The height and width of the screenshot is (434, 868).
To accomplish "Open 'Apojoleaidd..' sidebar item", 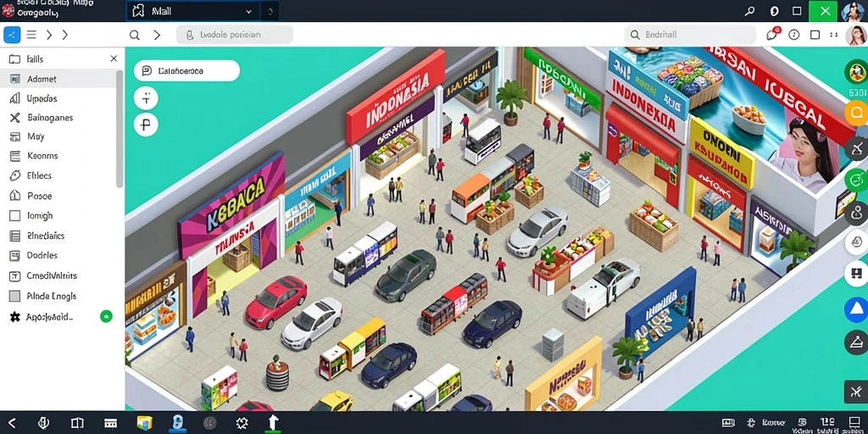I will (x=50, y=317).
